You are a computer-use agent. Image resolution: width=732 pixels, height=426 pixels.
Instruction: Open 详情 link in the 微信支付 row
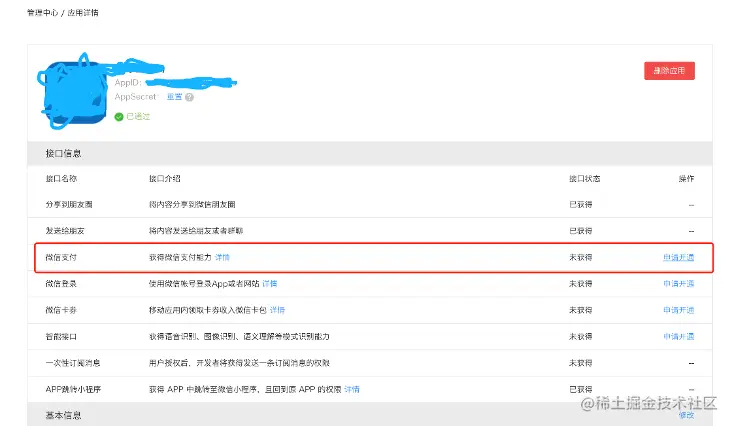pos(222,257)
